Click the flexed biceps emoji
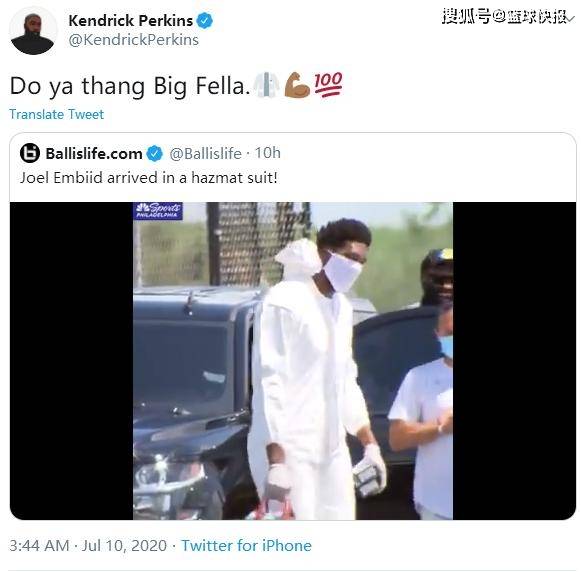Image resolution: width=581 pixels, height=572 pixels. (297, 85)
